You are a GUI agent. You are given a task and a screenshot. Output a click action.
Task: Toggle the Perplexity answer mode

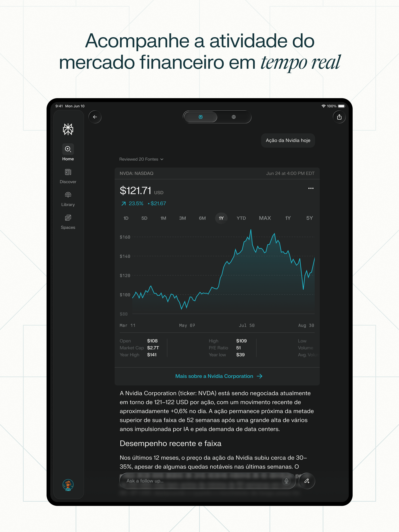(200, 117)
